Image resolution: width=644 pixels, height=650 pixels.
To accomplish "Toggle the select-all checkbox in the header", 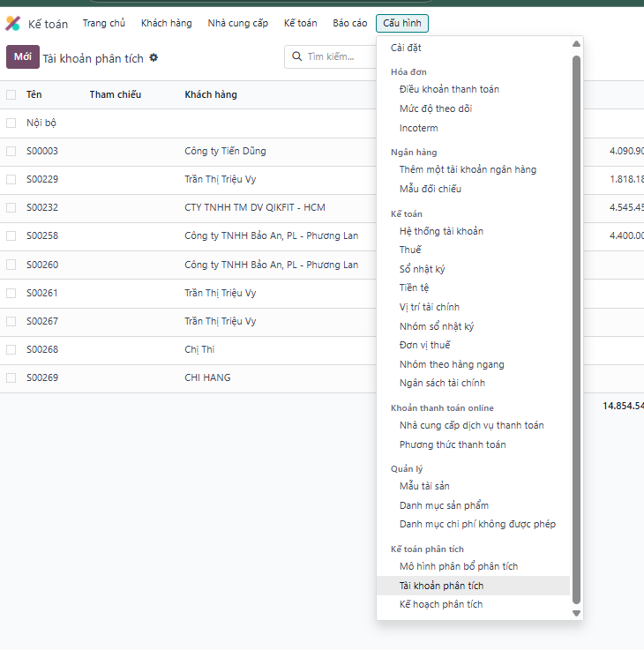I will tap(11, 94).
